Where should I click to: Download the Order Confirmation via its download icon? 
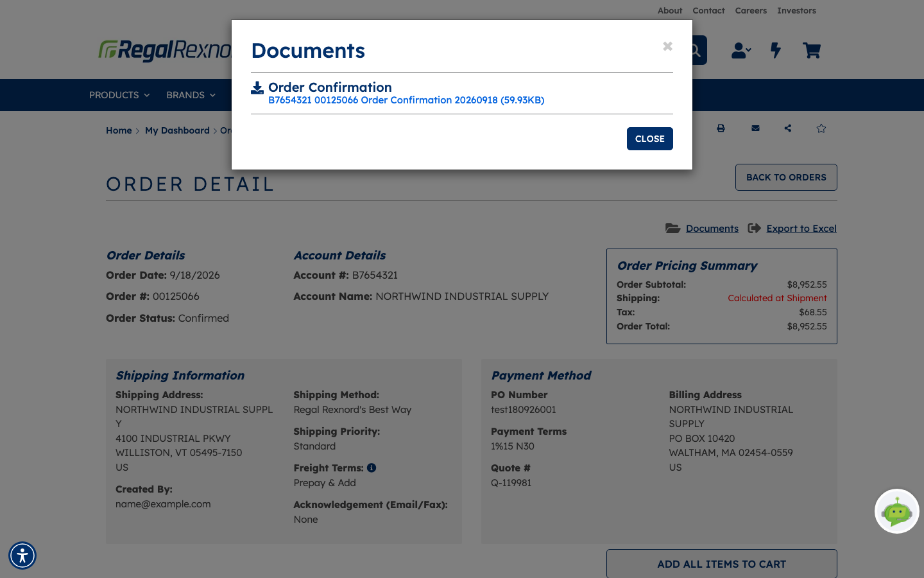pos(257,88)
